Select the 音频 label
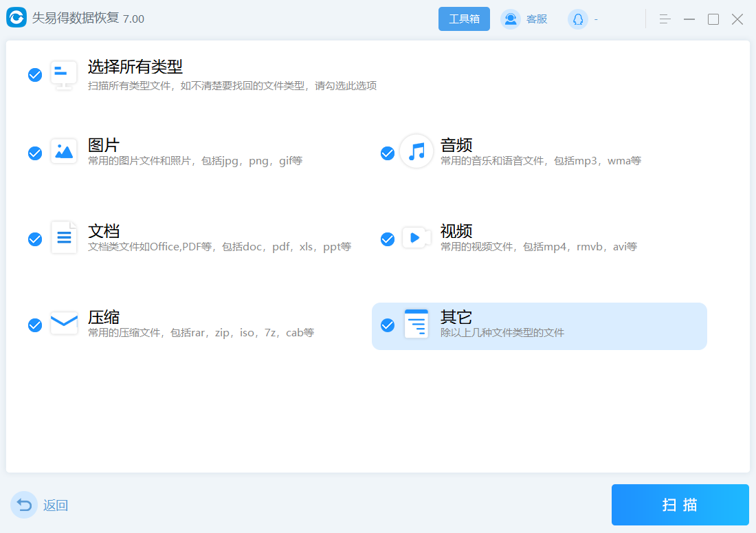The image size is (756, 533). [456, 144]
